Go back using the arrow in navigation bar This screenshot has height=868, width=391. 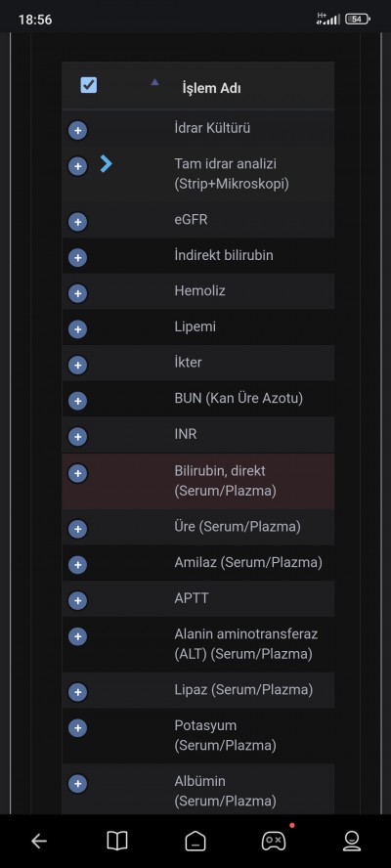coord(39,842)
